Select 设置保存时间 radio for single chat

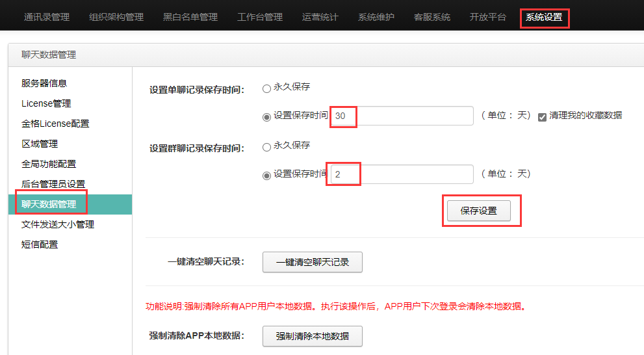(x=266, y=117)
